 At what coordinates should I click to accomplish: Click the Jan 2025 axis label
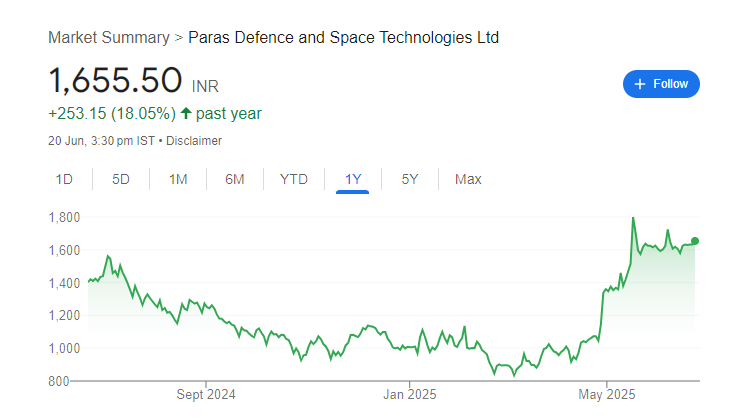(x=410, y=394)
